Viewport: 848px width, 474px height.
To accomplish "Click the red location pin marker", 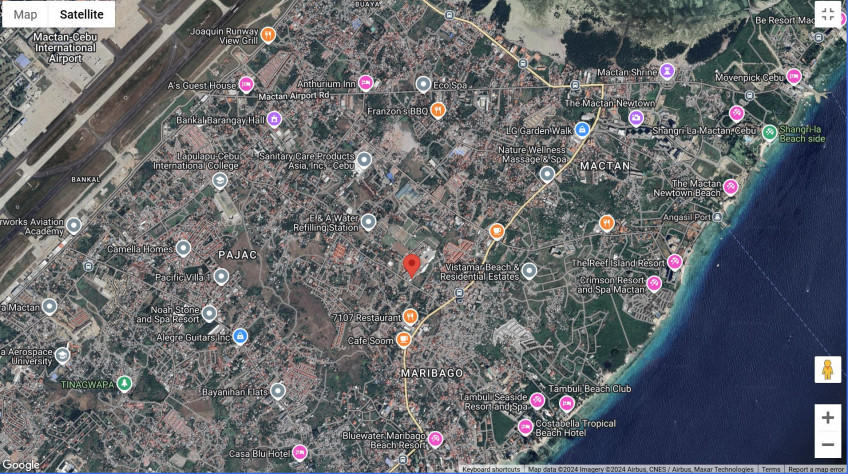I will click(412, 266).
